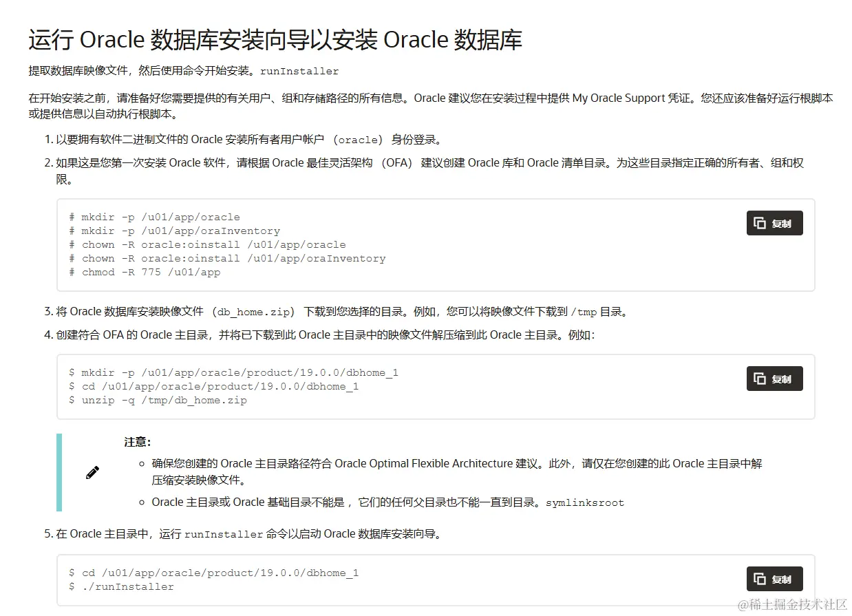Click '$ cd' line in the unzip code block
852x616 pixels.
[x=213, y=386]
